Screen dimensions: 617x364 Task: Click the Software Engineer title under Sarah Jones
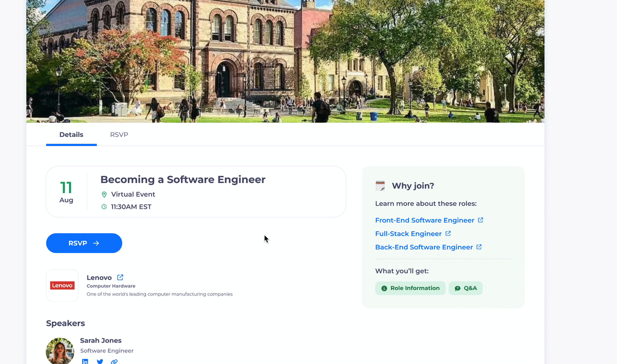click(107, 351)
